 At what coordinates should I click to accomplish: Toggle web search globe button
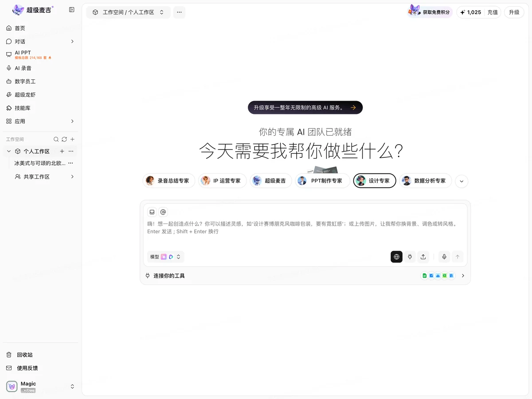[396, 257]
